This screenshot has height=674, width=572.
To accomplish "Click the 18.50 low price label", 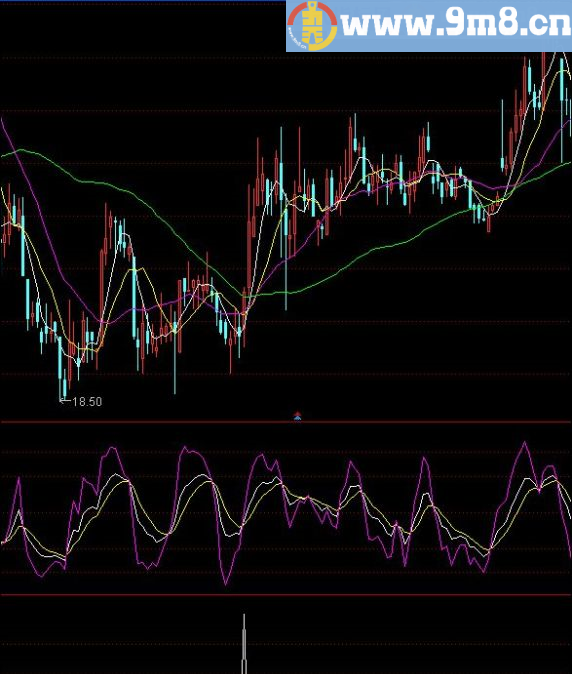I will 87,402.
